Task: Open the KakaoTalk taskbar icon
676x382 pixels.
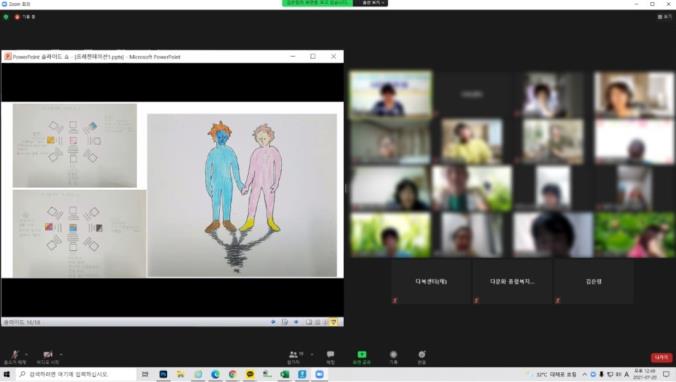Action: (250, 374)
